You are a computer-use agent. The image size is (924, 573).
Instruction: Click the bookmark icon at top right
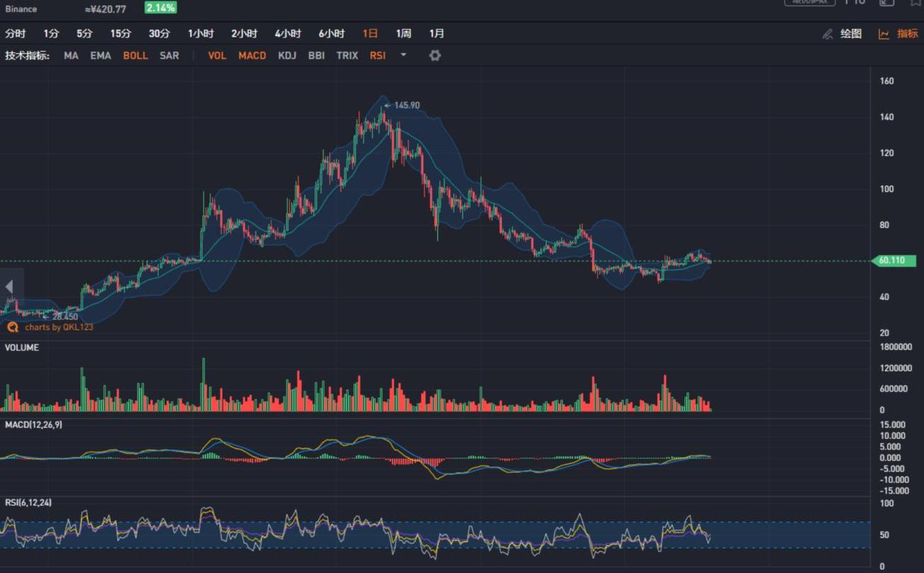coord(915,2)
